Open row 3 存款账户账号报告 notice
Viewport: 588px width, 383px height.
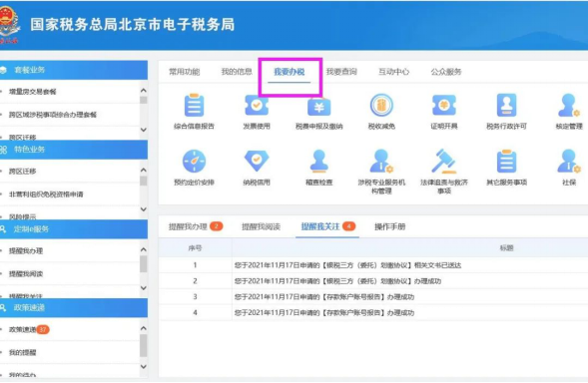coord(324,297)
